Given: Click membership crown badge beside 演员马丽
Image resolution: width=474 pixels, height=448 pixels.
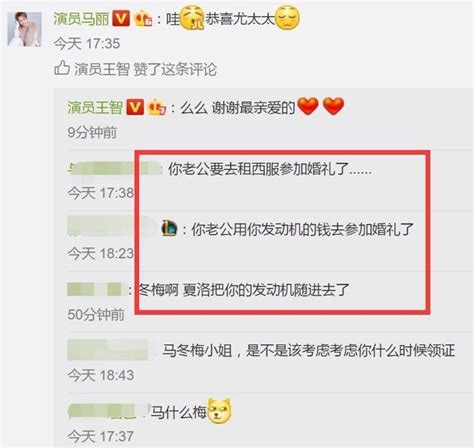Looking at the screenshot, I should tap(143, 19).
